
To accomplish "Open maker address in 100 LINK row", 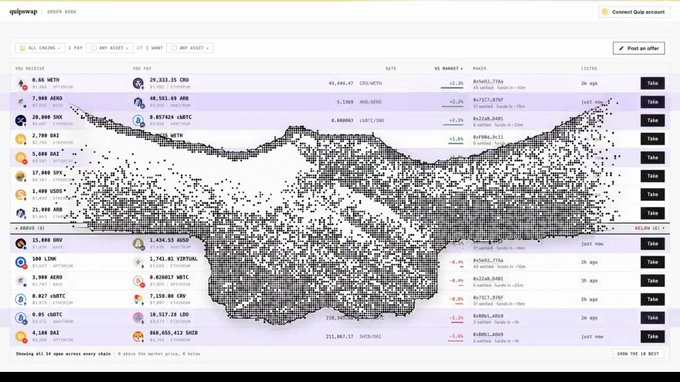I will point(488,260).
